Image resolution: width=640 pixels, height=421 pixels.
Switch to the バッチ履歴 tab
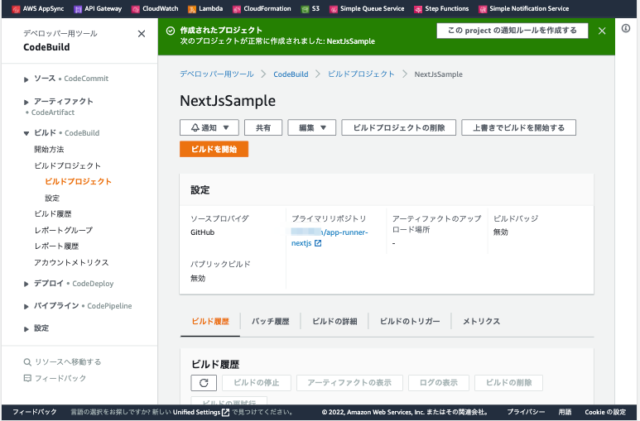click(x=270, y=321)
